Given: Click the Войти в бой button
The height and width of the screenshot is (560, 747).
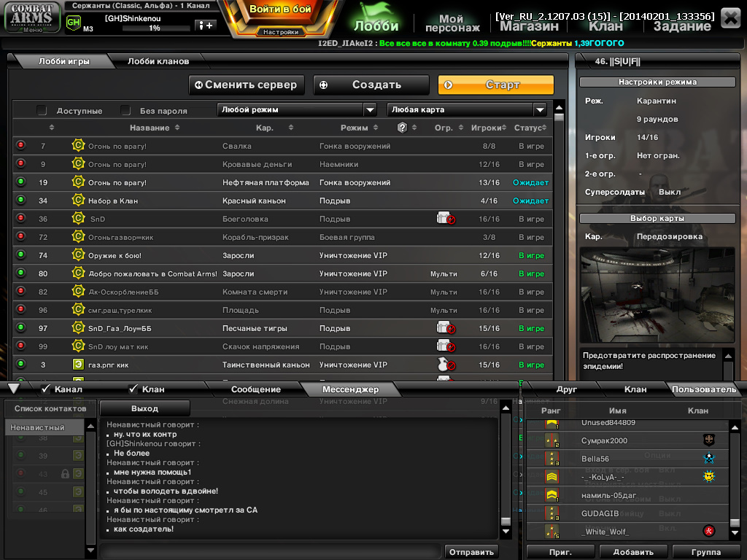Looking at the screenshot, I should coord(280,10).
